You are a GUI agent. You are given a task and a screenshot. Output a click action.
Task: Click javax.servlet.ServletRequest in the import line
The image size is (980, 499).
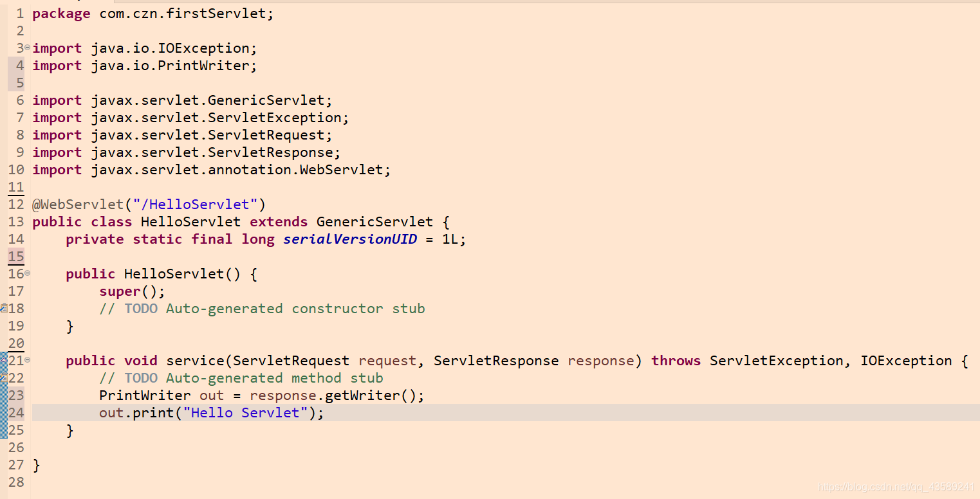(208, 135)
